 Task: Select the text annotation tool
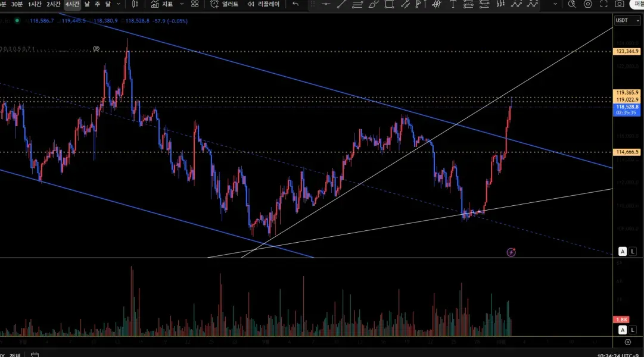click(453, 4)
